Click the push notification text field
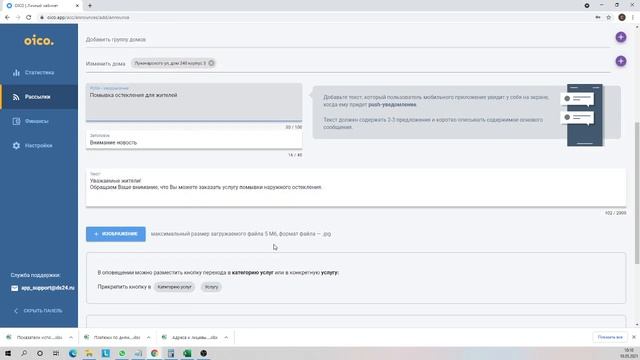 [x=194, y=102]
